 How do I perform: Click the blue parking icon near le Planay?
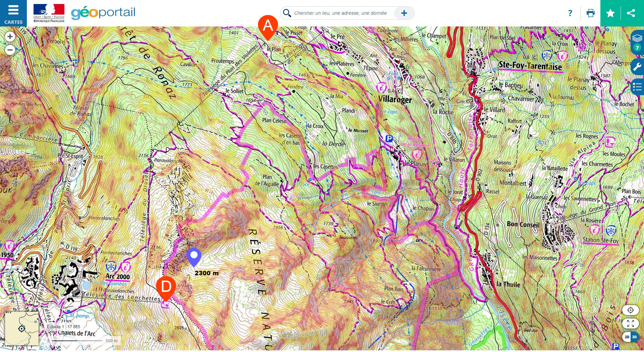point(389,138)
